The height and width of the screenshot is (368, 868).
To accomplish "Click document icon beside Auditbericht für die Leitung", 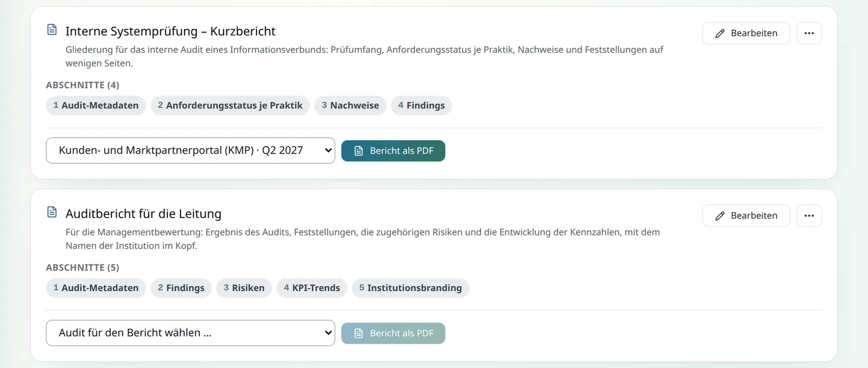I will (52, 212).
